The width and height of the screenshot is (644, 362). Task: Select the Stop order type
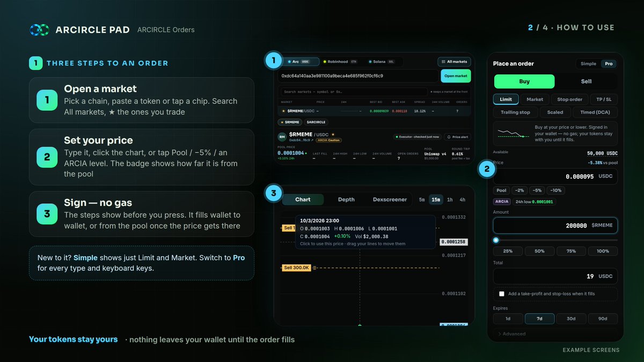tap(569, 99)
